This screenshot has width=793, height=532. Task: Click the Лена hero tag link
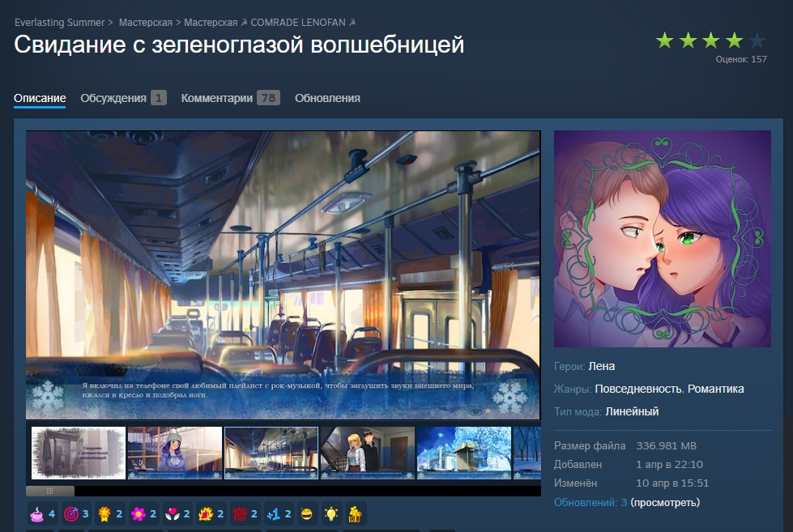click(601, 366)
